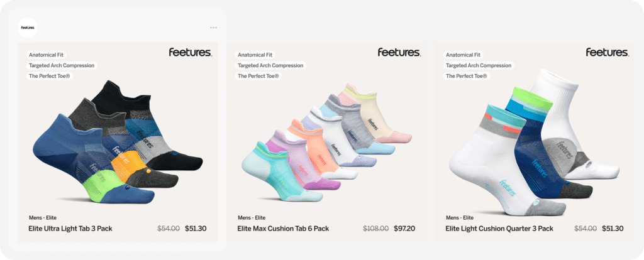Select The Perfect Toe tag on second card
The image size is (644, 260).
pos(258,76)
